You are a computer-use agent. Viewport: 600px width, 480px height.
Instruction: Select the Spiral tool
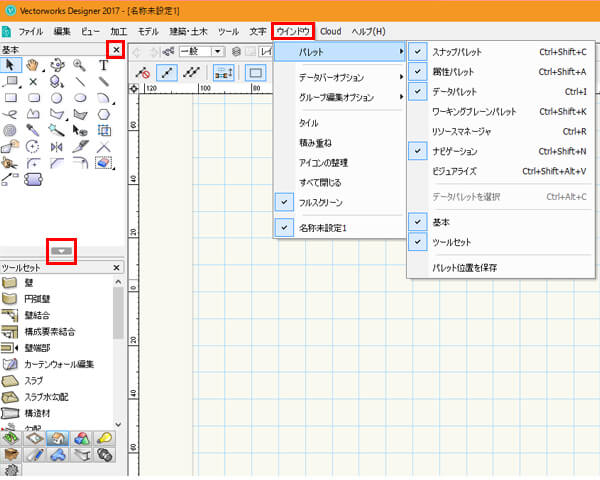pos(10,131)
